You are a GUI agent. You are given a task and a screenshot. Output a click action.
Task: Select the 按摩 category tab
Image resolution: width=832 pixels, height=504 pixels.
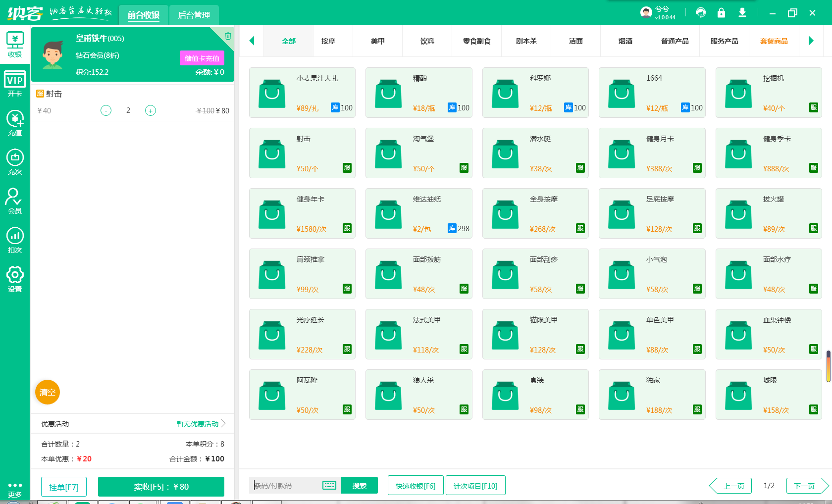pos(328,41)
